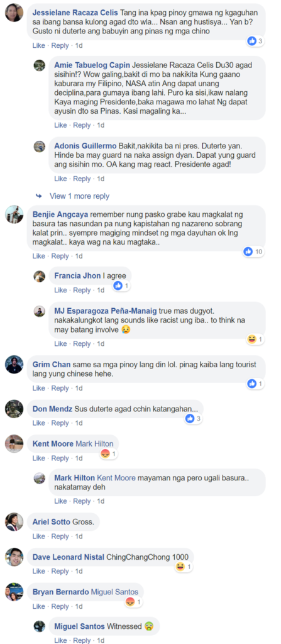The image size is (281, 644).
Task: Click the angry reaction on Kent Moore's comment
Action: [x=106, y=454]
